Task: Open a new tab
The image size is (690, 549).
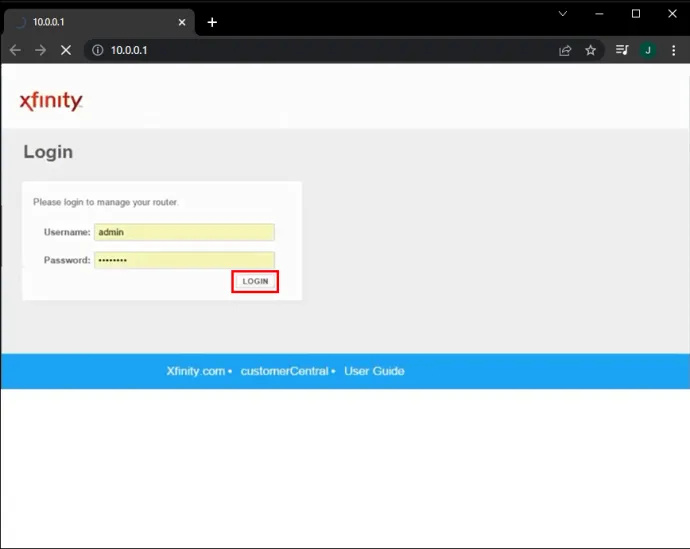Action: (x=212, y=22)
